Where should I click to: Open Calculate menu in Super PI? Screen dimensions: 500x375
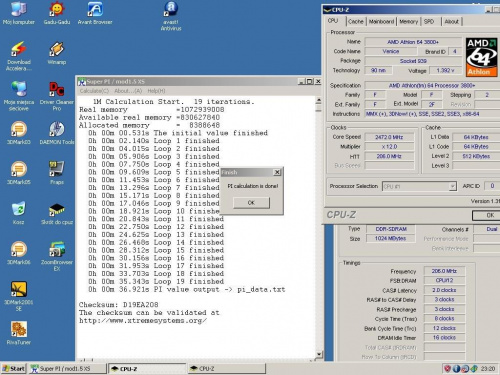[94, 91]
